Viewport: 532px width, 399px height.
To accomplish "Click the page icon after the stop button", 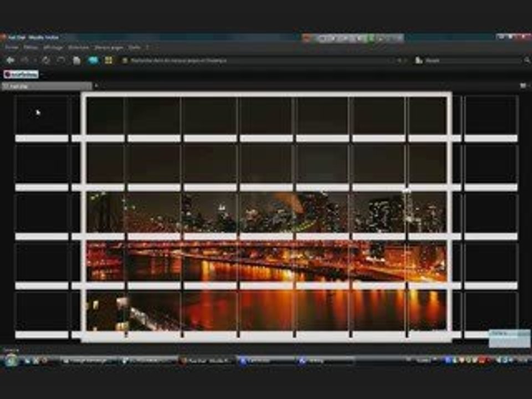I will [x=77, y=61].
